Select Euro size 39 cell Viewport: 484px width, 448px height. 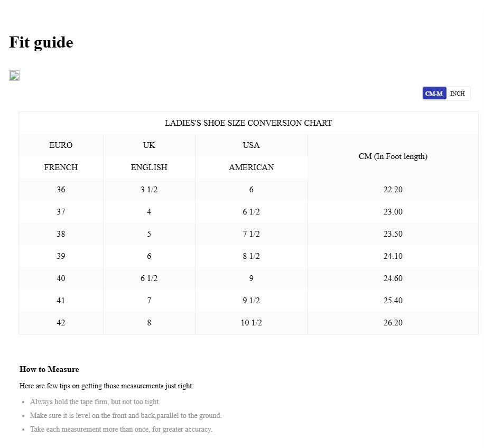point(61,256)
